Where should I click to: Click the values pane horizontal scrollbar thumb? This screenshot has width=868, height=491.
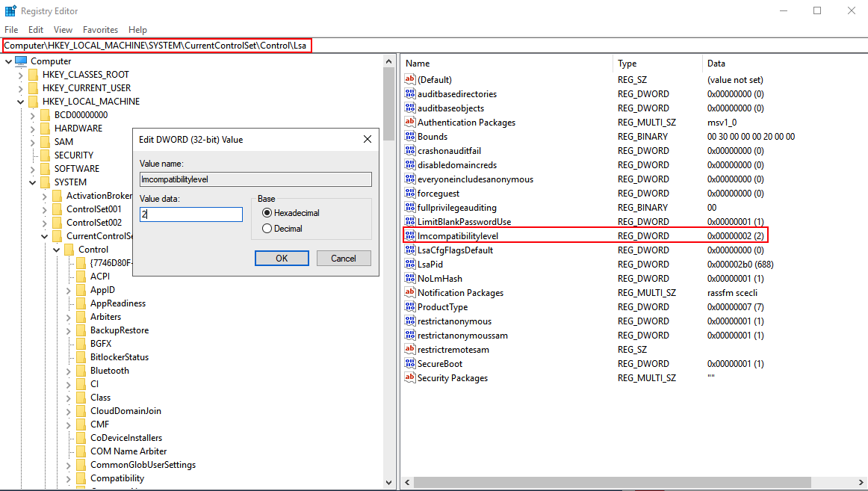coord(613,482)
